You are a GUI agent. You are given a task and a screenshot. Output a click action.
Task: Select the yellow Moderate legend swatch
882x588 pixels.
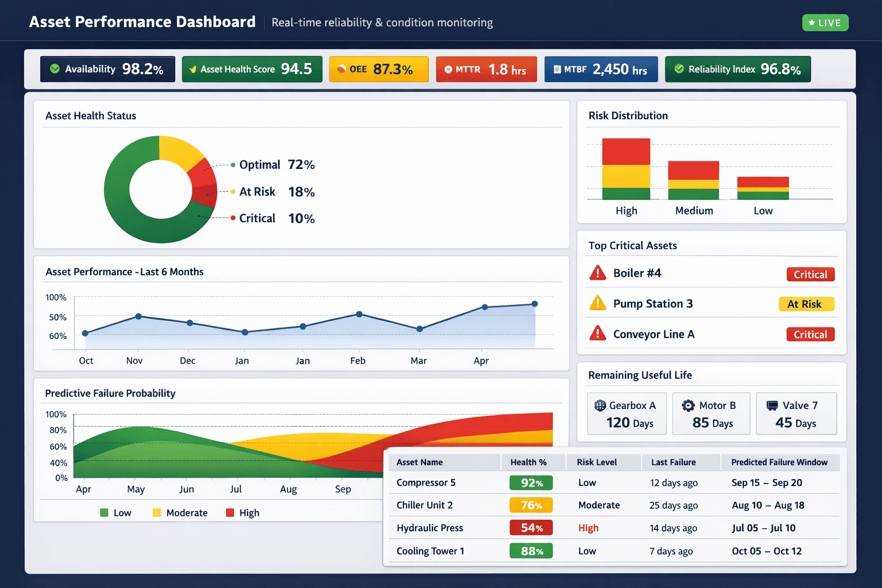click(x=157, y=513)
